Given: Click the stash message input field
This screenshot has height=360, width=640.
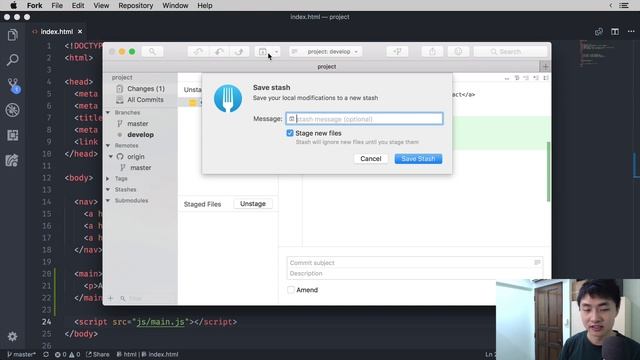Looking at the screenshot, I should coord(364,119).
